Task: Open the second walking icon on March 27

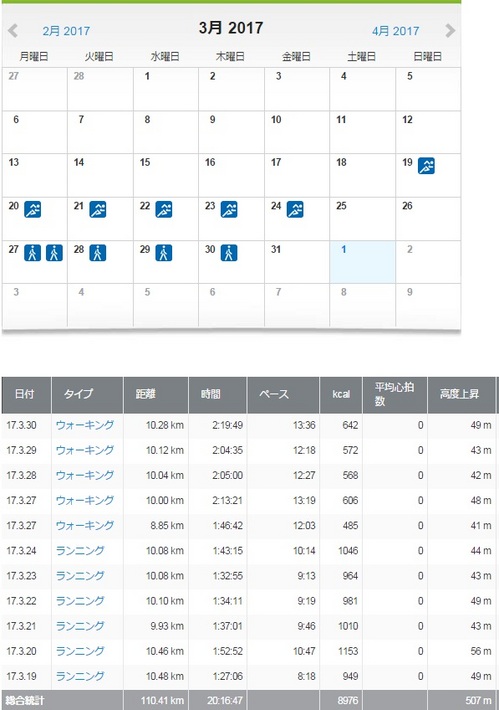Action: 54,253
